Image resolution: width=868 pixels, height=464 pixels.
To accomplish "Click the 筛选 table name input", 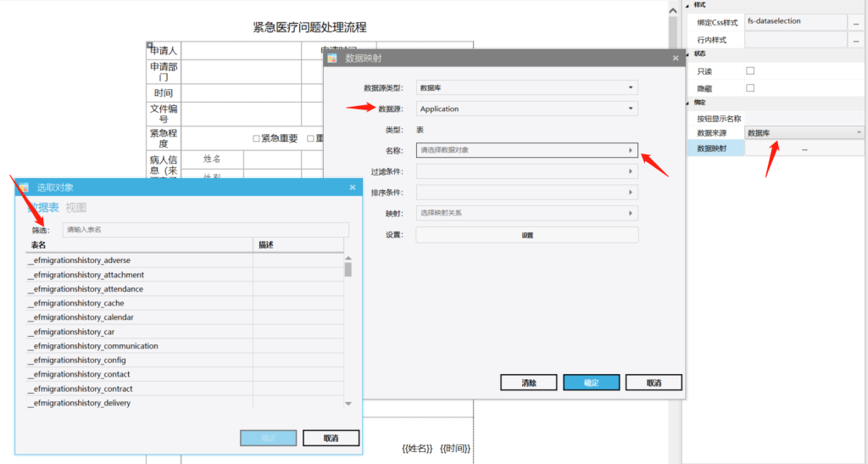I will (205, 230).
